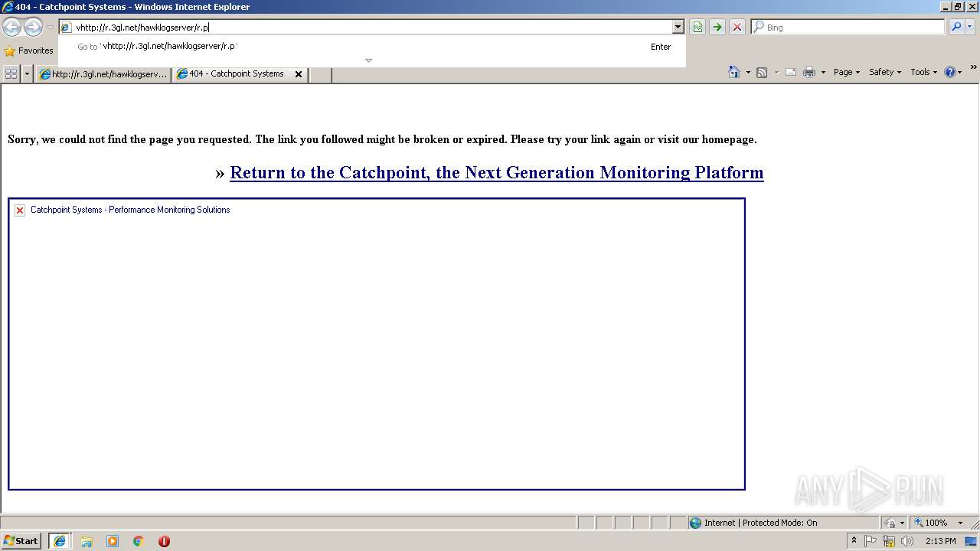Open a new blank tab
The image size is (980, 551).
point(320,74)
